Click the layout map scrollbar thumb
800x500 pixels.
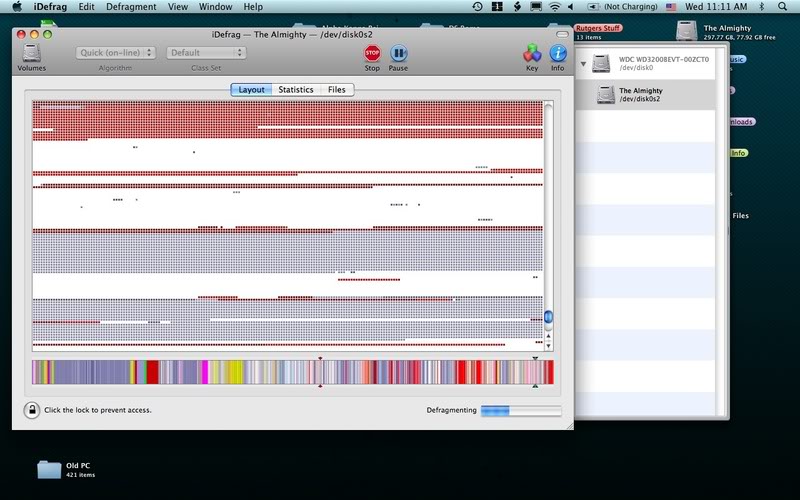click(x=548, y=317)
